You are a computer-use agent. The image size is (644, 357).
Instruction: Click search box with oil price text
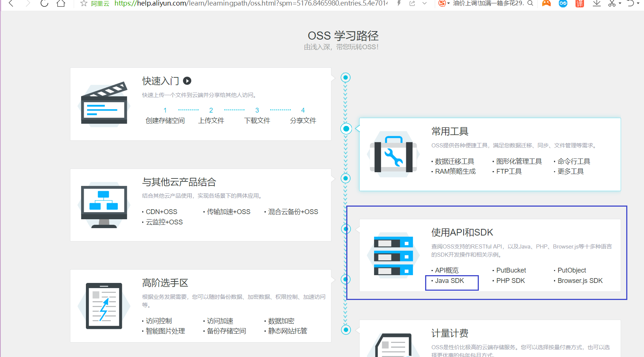pos(488,3)
